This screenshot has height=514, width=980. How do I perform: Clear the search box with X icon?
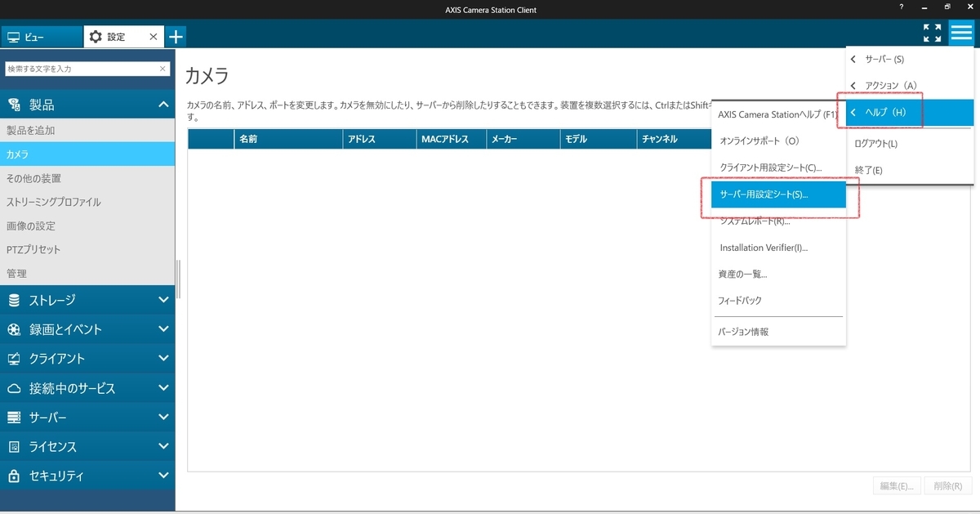pos(163,69)
